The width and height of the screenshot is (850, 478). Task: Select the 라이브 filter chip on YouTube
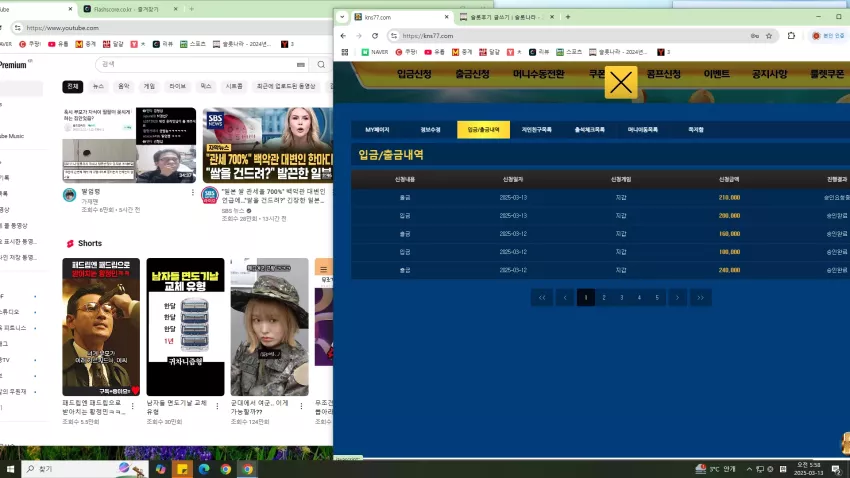[177, 86]
